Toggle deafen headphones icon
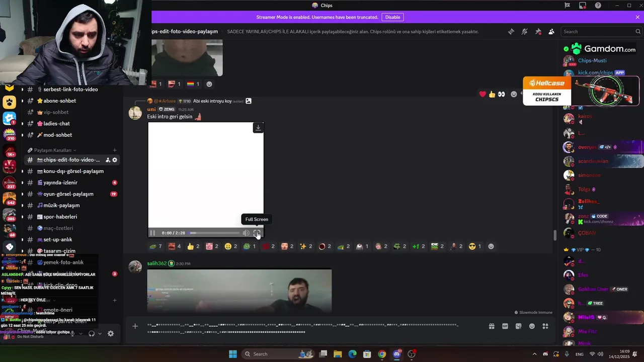Screen dimensions: 644x362 tap(92, 333)
